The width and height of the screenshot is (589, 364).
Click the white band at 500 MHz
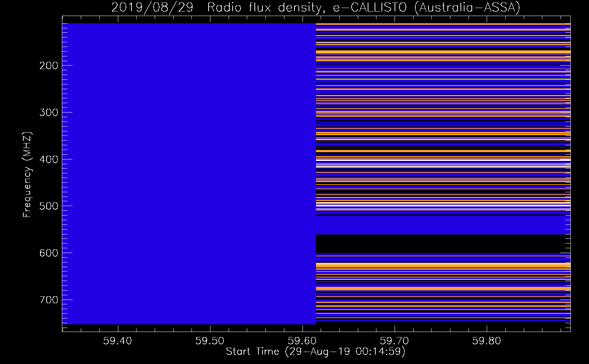[x=443, y=206]
